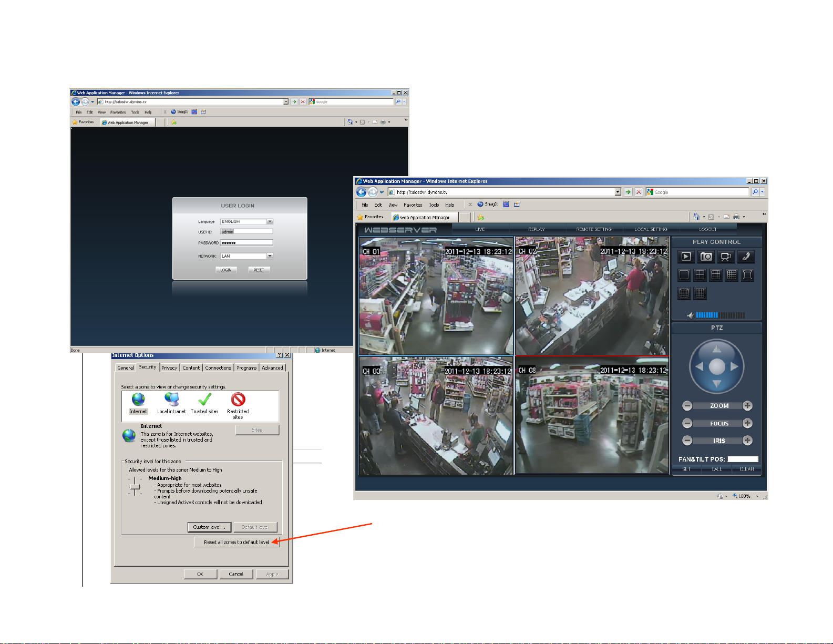This screenshot has width=833, height=644.
Task: Increase FOCUS with the plus button
Action: (747, 423)
